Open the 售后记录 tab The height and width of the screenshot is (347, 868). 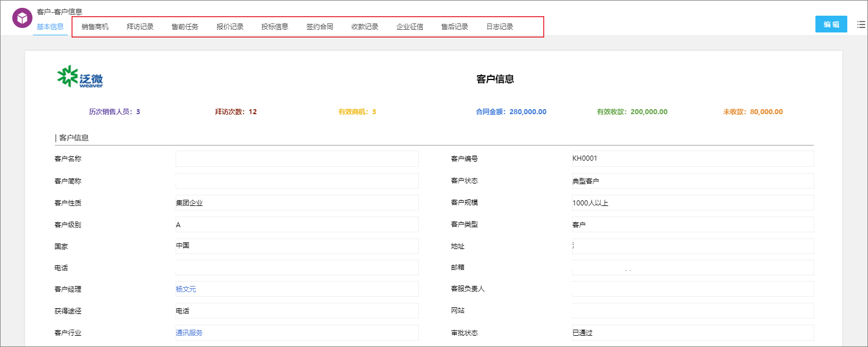tap(454, 26)
